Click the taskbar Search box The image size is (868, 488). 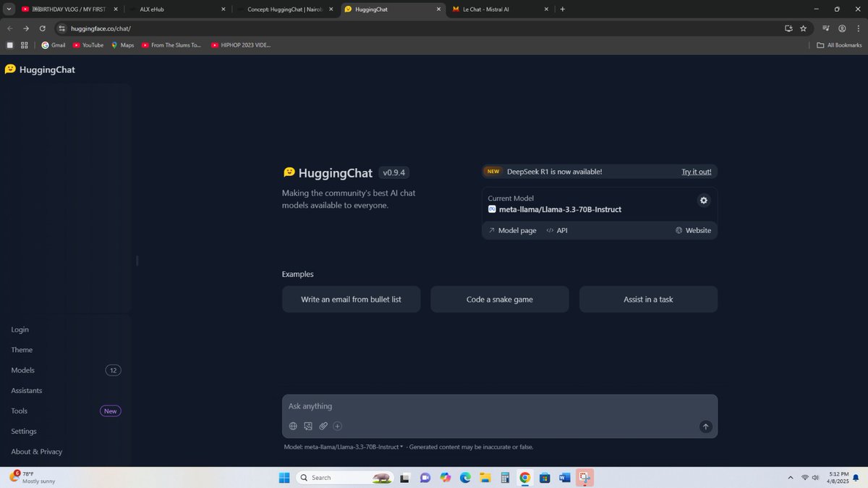click(345, 478)
